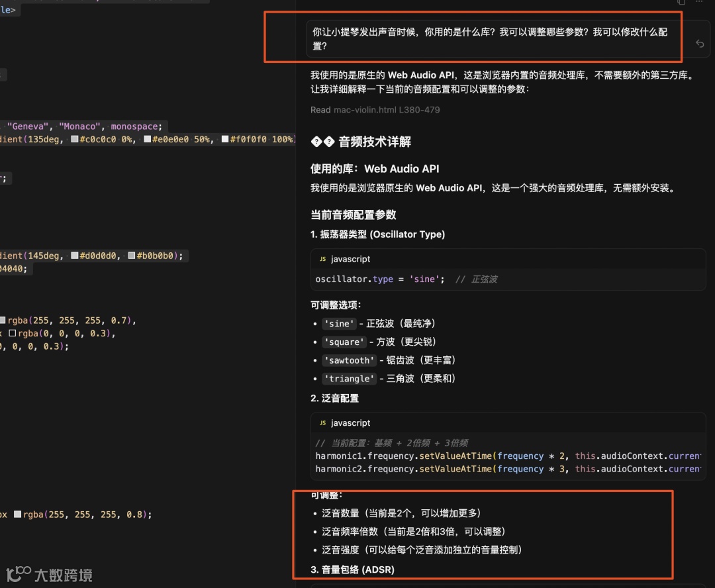Open the #d0d0d0 color swatch in editor

75,256
